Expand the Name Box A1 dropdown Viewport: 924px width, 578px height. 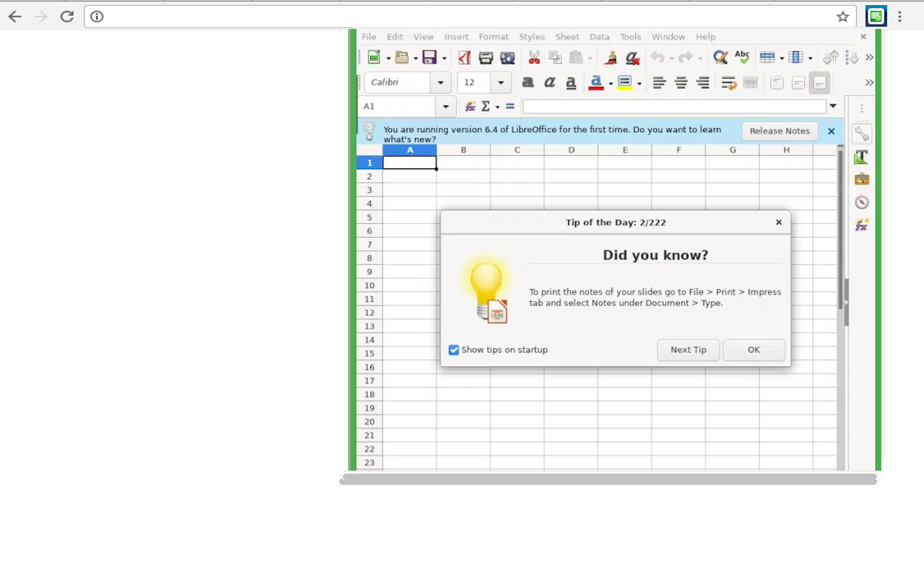tap(446, 106)
